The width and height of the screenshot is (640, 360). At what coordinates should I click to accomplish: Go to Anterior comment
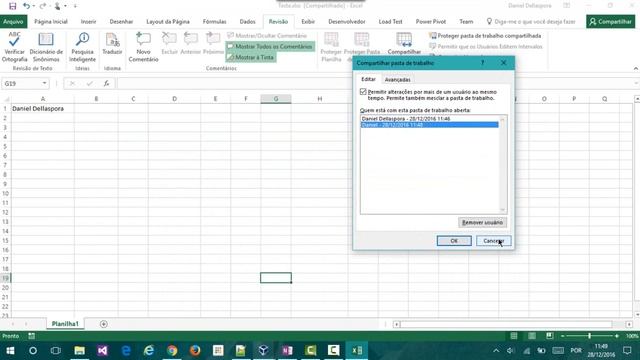(x=191, y=44)
